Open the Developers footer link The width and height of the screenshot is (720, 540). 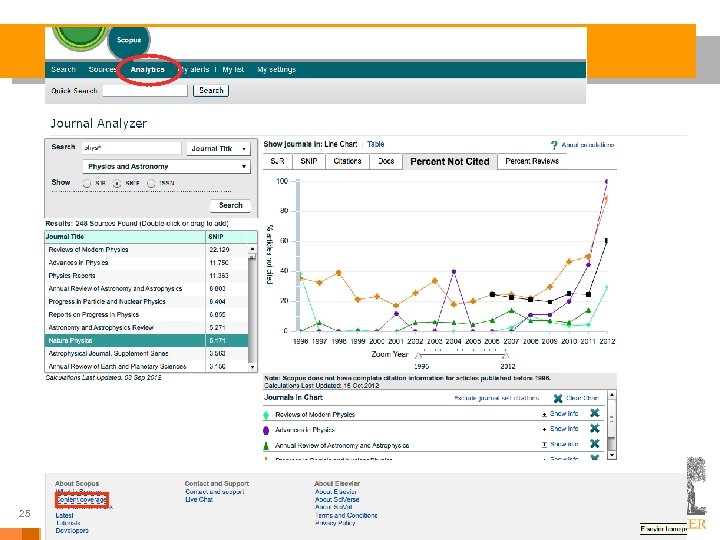72,531
